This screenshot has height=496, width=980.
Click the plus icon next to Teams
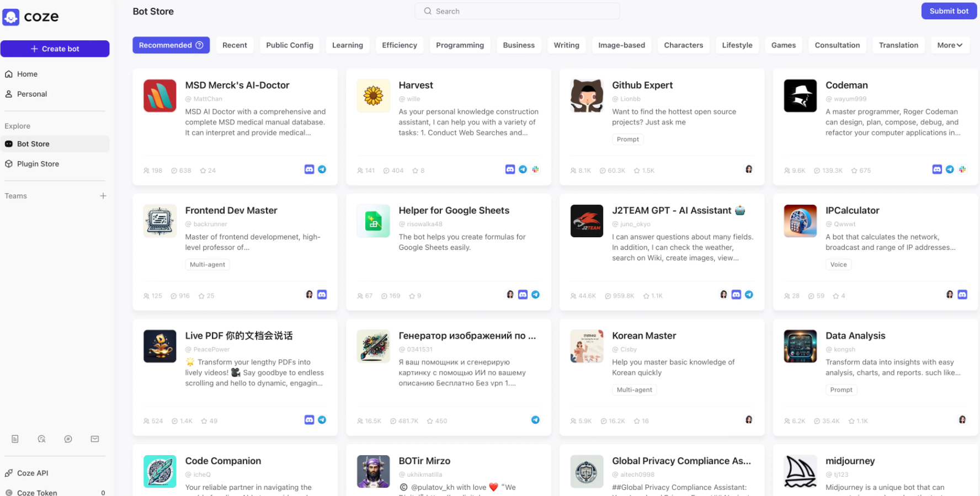pyautogui.click(x=103, y=196)
